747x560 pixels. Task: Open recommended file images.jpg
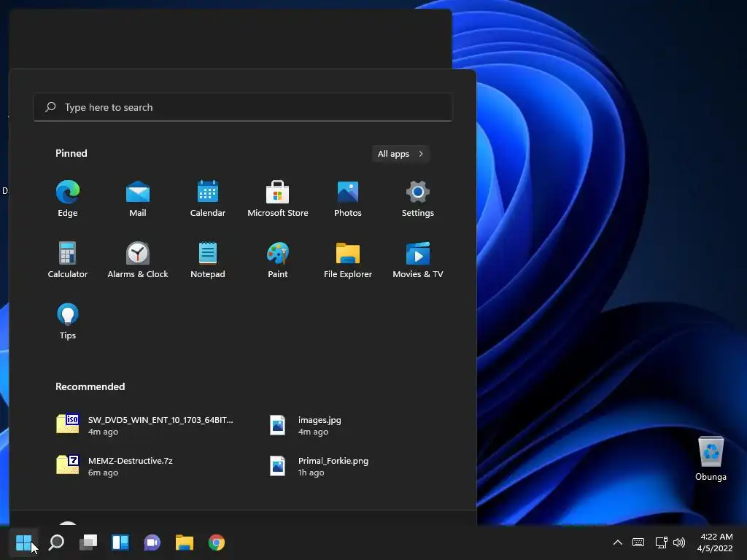[x=306, y=425]
